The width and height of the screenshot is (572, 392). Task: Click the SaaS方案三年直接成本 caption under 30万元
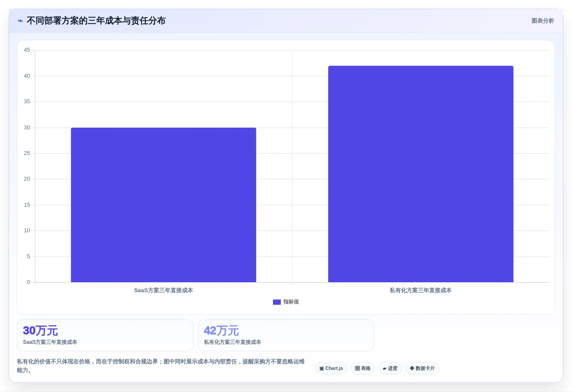(50, 342)
